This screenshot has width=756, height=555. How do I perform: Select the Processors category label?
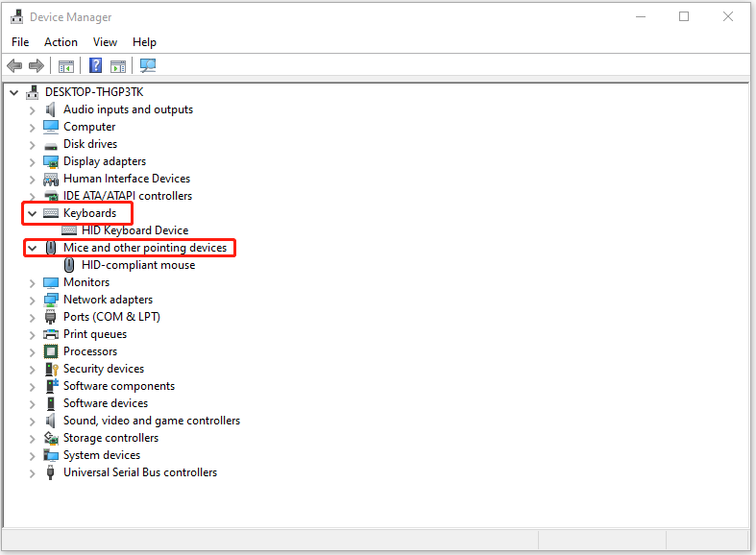[x=90, y=351]
